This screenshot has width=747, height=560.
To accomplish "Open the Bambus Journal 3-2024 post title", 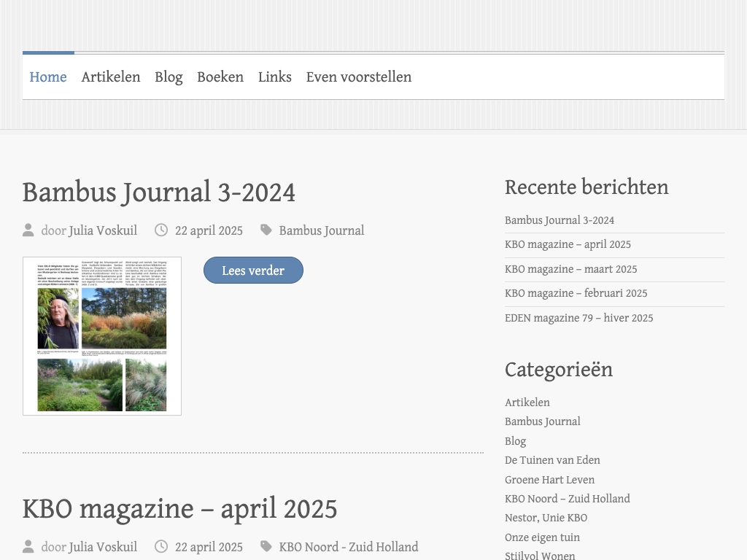I will (159, 192).
